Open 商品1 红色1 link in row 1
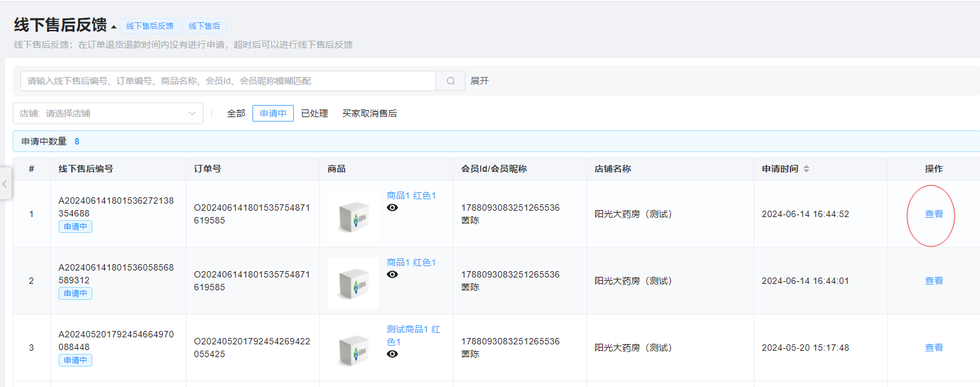980x387 pixels. pyautogui.click(x=411, y=195)
